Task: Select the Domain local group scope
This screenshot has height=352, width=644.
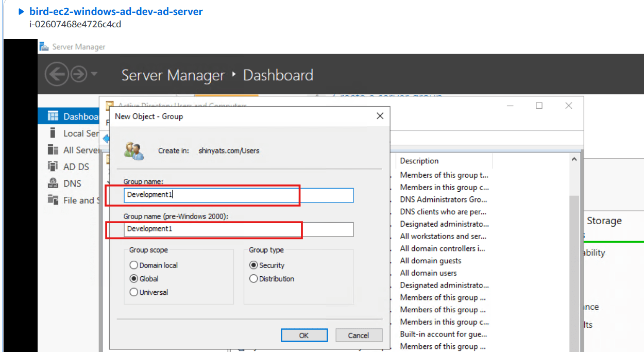Action: tap(134, 265)
